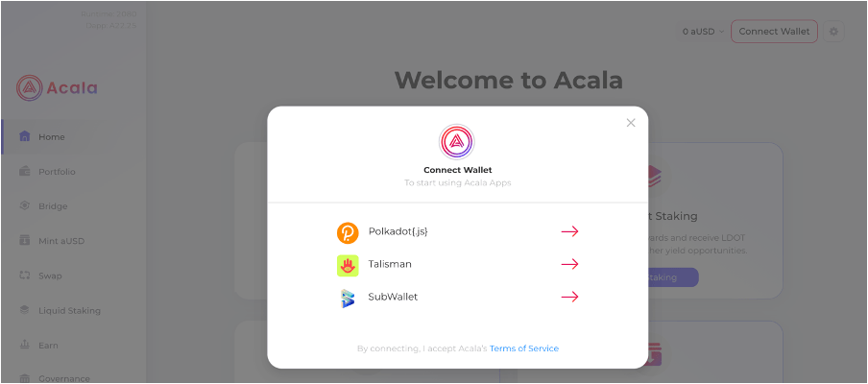Click the SubWallet logo icon
Image resolution: width=868 pixels, height=384 pixels.
click(348, 298)
